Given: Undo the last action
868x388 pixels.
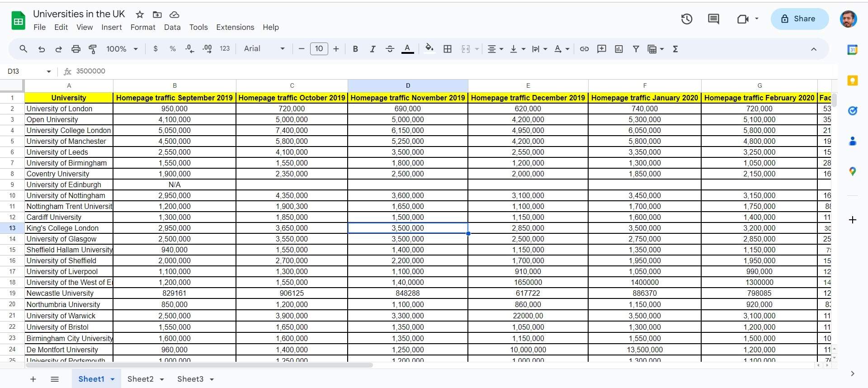Looking at the screenshot, I should pos(42,49).
